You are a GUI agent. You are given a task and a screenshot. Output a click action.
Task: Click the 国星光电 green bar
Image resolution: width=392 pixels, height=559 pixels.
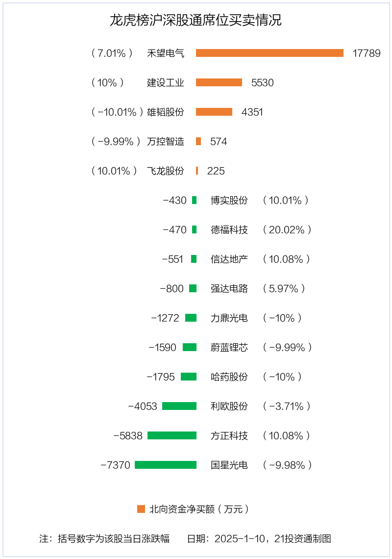click(x=166, y=465)
